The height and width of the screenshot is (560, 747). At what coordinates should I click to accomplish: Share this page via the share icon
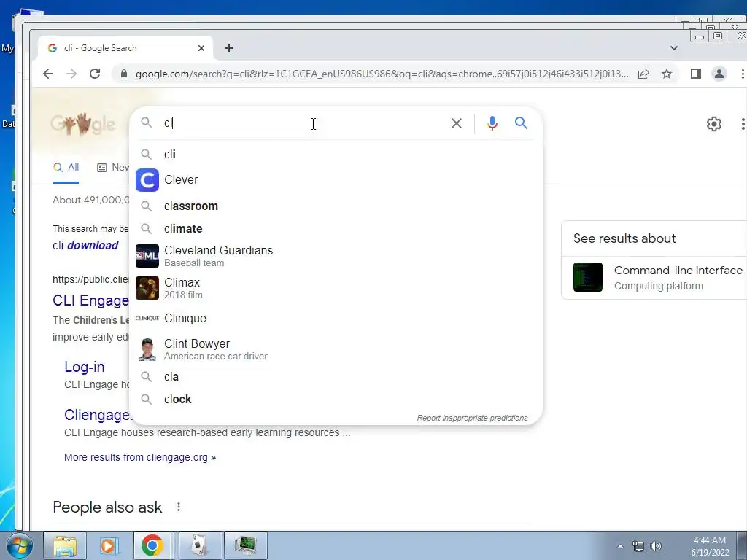pos(643,74)
